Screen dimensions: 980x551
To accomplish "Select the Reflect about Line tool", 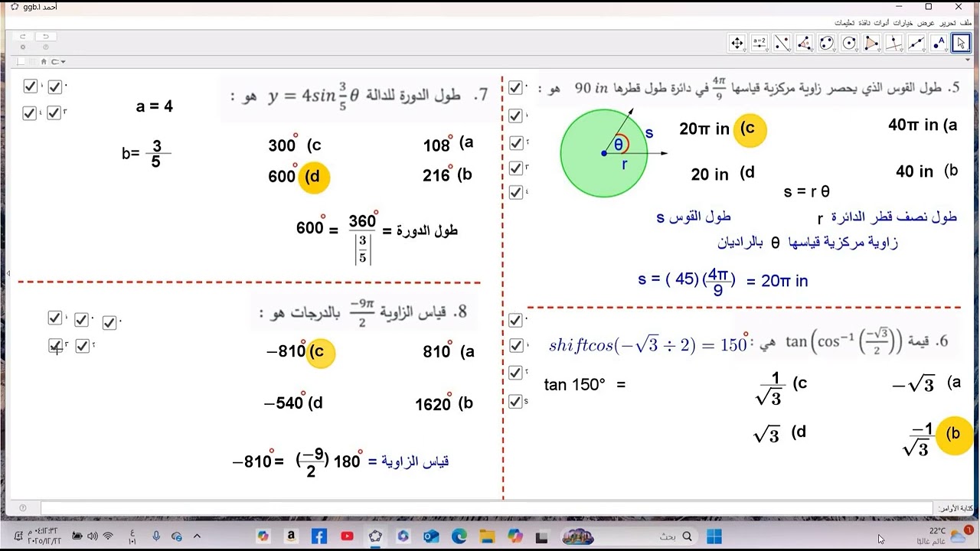I will pos(782,44).
